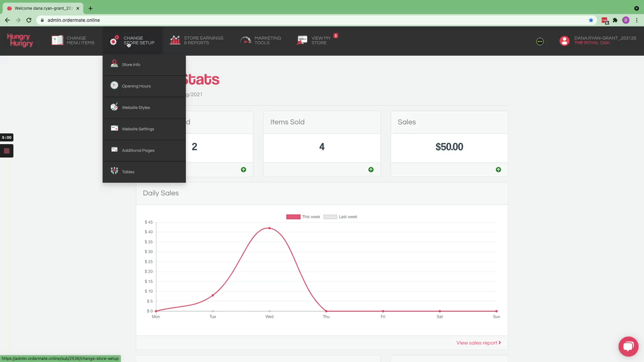
Task: Click the This week red legend swatch
Action: [x=293, y=217]
